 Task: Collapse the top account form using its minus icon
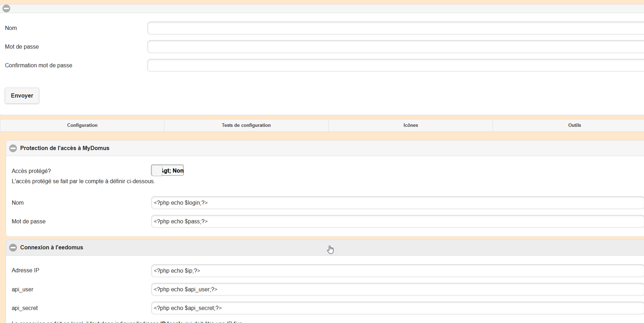(6, 8)
